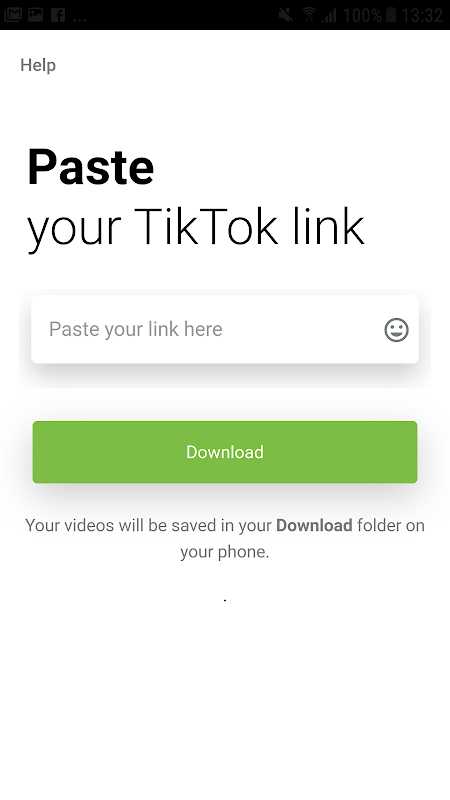Tap the Wi-Fi signal icon in status bar
The width and height of the screenshot is (450, 800).
coord(309,14)
